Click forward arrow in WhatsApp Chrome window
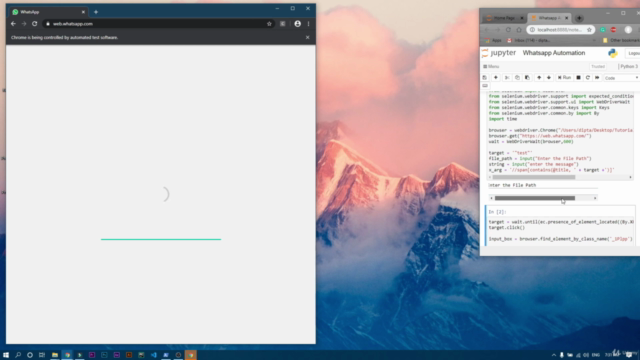Screen dimensions: 640x360 coord(24,24)
